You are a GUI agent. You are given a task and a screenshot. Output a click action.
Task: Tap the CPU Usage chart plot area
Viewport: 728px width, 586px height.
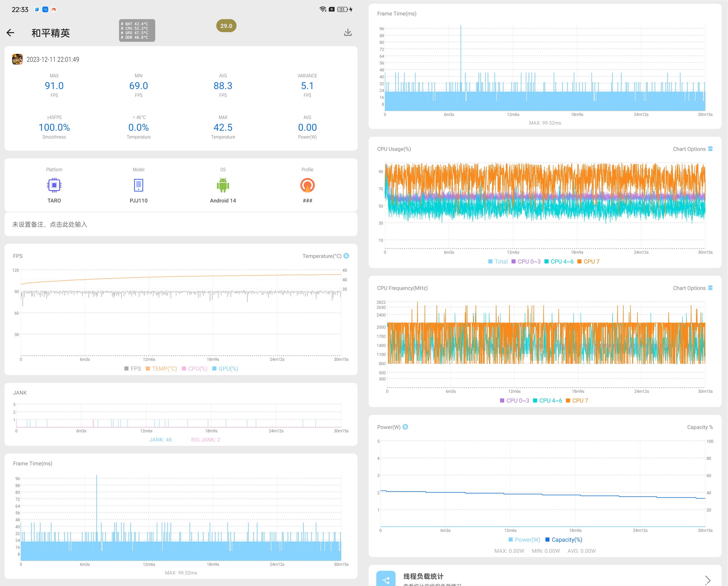point(545,206)
